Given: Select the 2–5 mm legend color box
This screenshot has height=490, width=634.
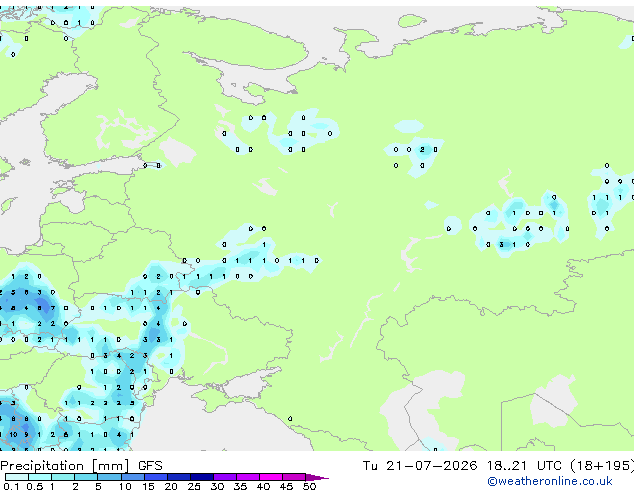Looking at the screenshot, I should [x=86, y=477].
